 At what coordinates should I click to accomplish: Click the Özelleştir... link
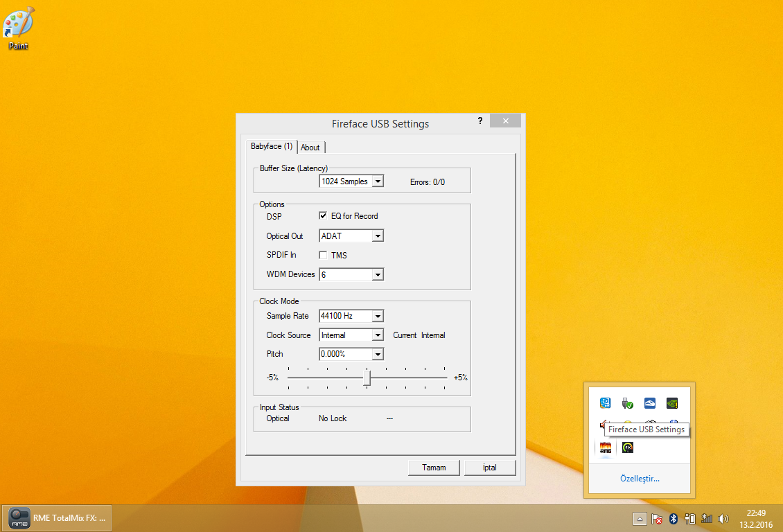[x=640, y=479]
